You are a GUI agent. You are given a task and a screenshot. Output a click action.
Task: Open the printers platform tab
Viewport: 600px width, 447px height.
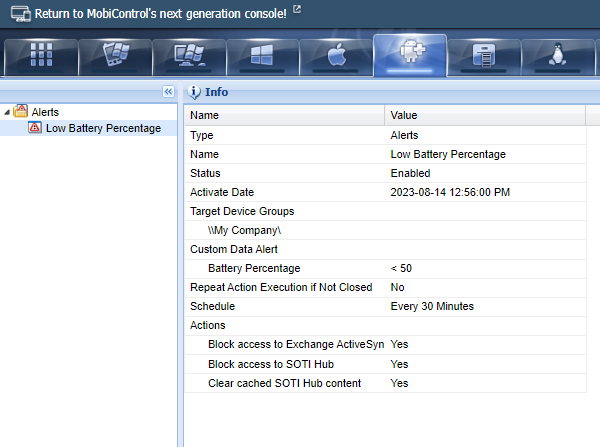(484, 56)
